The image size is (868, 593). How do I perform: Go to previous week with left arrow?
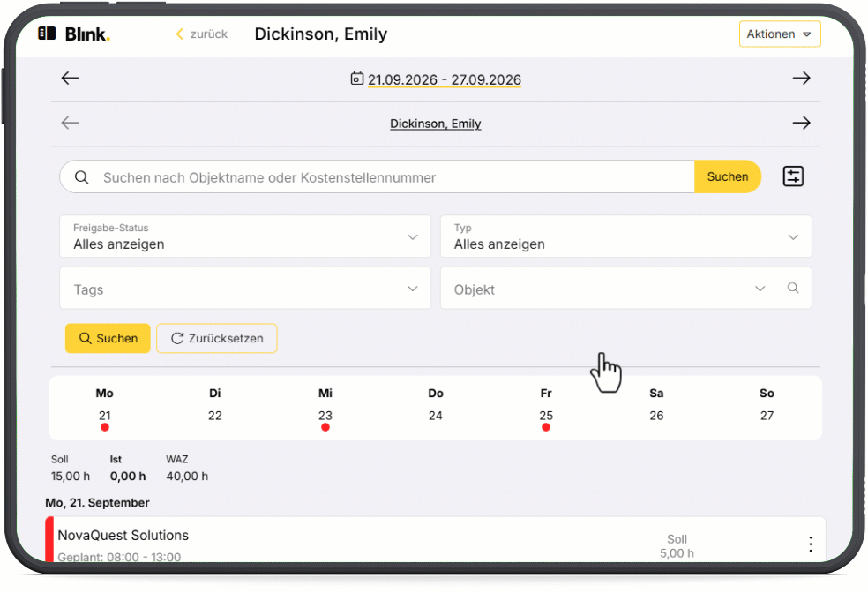[71, 78]
